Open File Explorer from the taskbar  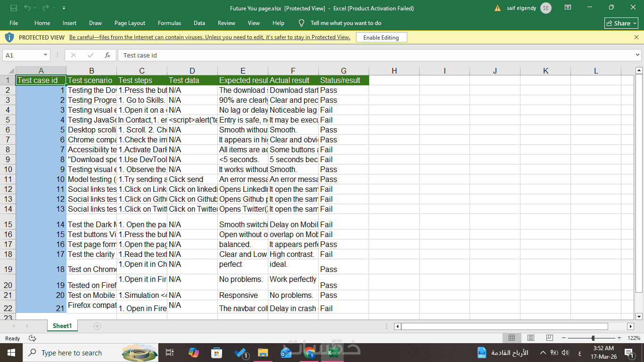(263, 353)
